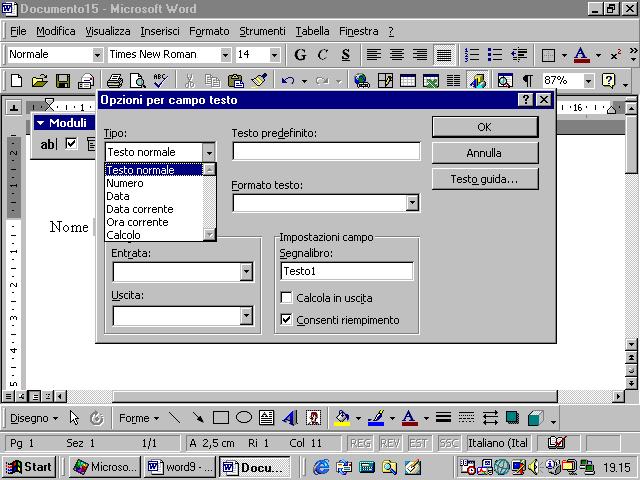Open a file with the folder icon
The width and height of the screenshot is (640, 480).
tap(40, 81)
